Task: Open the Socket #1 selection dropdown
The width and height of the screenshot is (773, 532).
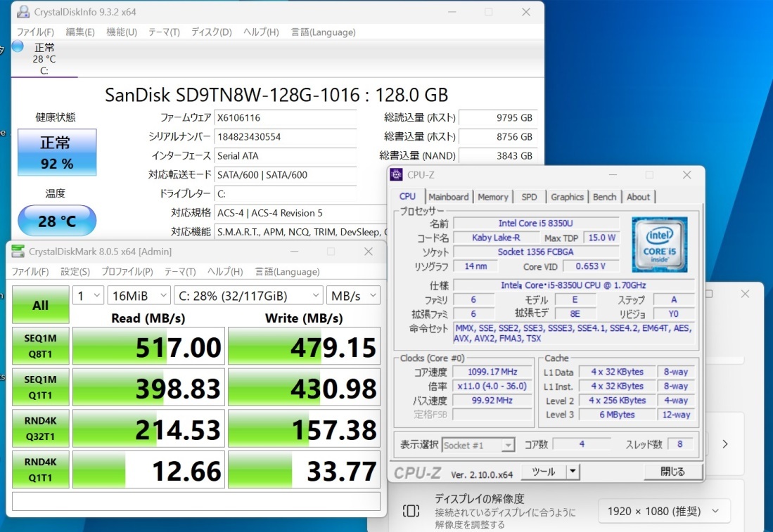Action: (478, 445)
